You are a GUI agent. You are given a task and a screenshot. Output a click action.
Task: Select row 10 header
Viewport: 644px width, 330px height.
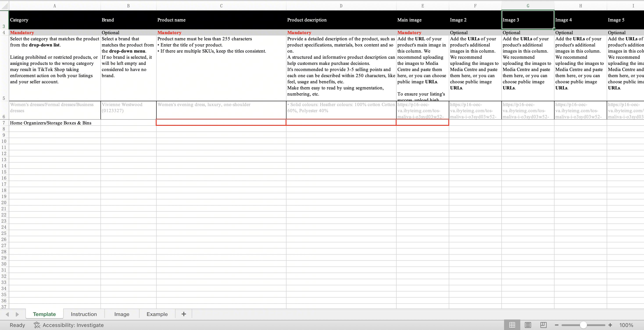[x=4, y=141]
